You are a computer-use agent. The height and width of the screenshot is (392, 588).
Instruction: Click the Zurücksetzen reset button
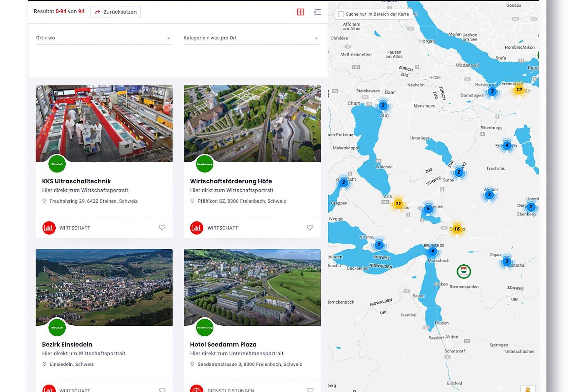pyautogui.click(x=116, y=12)
